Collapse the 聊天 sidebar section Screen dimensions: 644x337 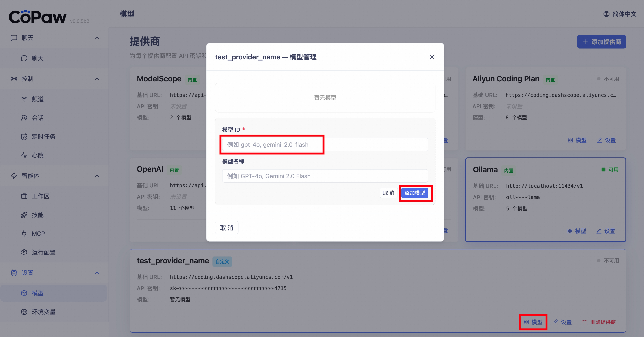[97, 38]
